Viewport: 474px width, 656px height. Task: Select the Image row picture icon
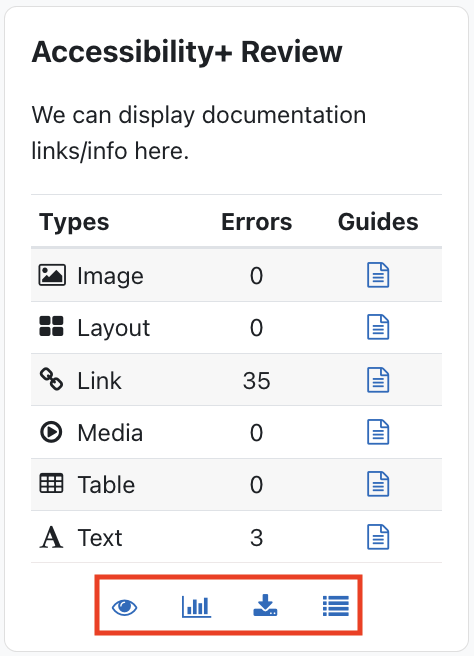click(x=52, y=275)
